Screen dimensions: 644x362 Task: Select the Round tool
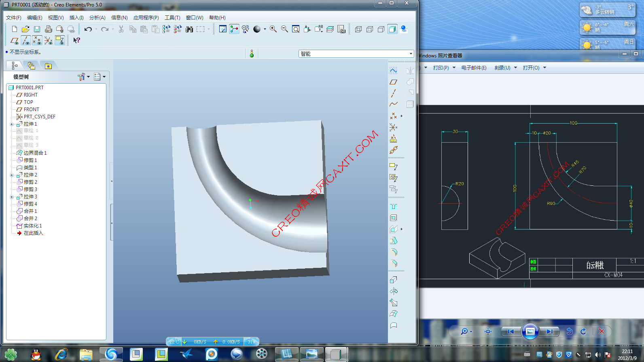[x=393, y=252]
